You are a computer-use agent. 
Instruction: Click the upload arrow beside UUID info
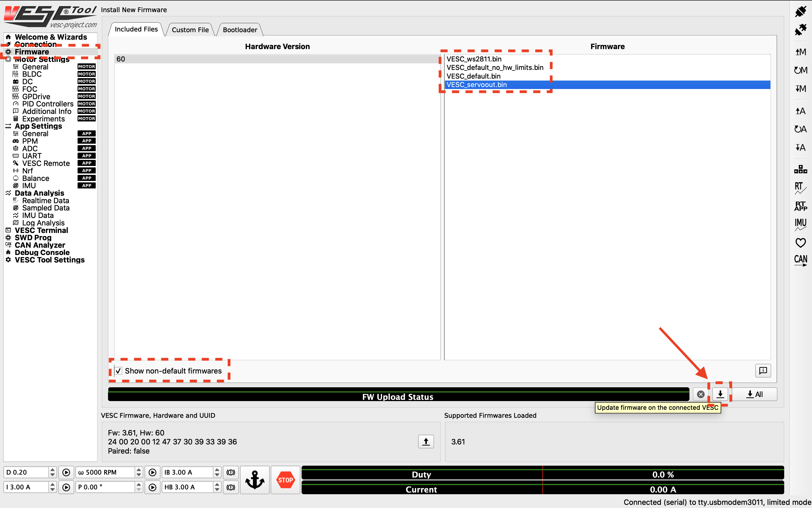point(426,441)
